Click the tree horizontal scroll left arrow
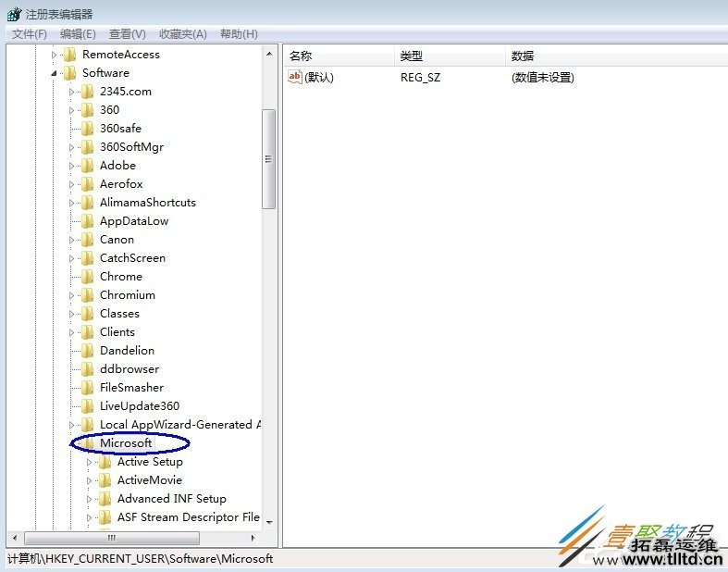This screenshot has width=728, height=572. [x=15, y=538]
